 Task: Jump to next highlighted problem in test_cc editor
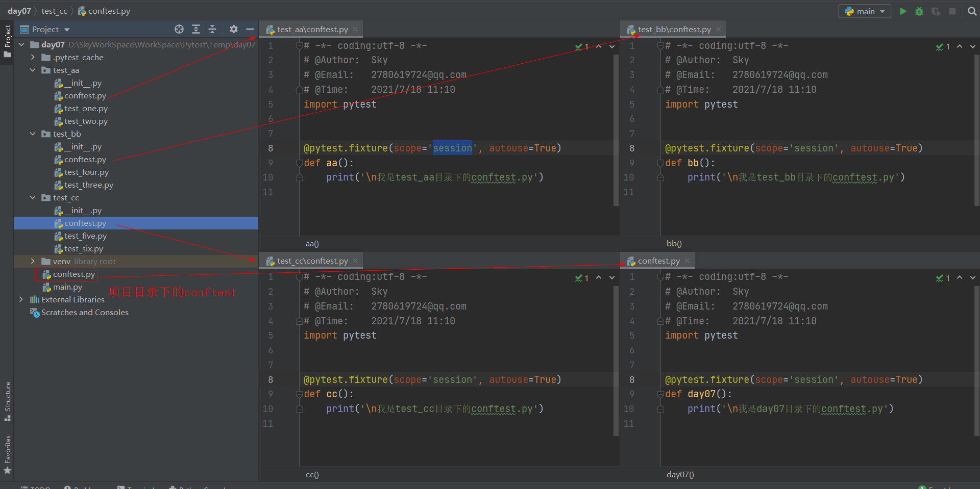(611, 278)
